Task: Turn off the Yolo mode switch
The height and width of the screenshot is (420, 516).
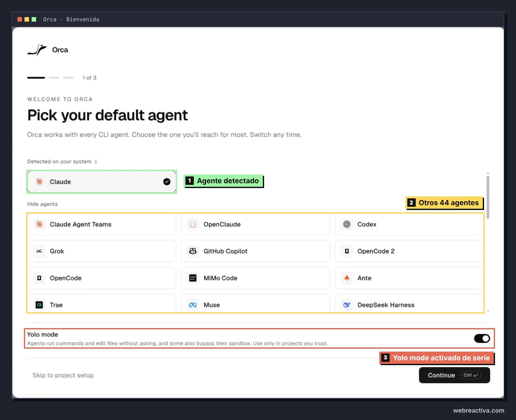Action: click(x=482, y=338)
